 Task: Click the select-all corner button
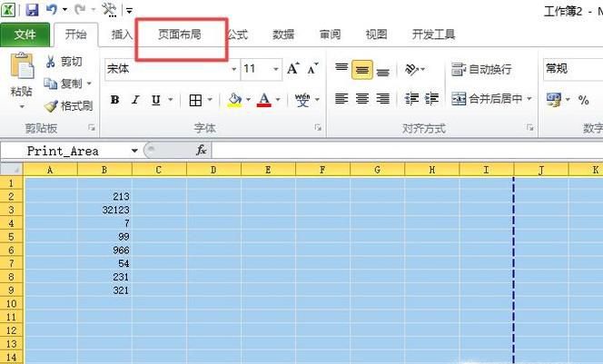tap(12, 170)
